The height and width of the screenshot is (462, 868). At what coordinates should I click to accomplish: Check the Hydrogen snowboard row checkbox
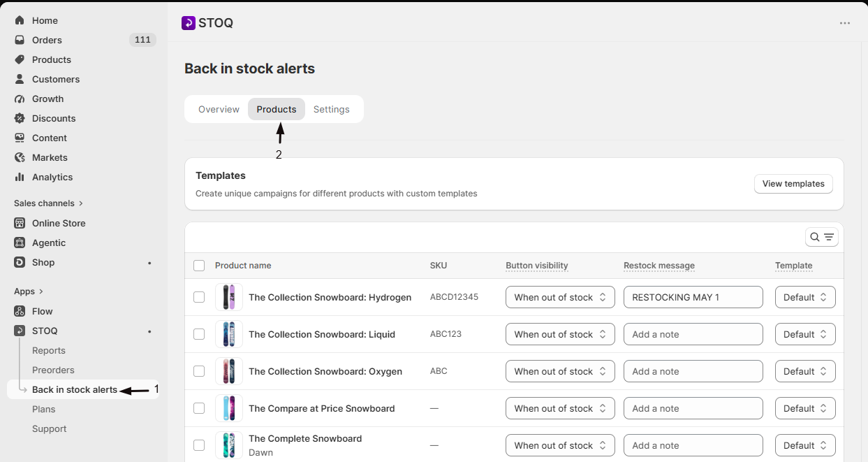pyautogui.click(x=199, y=297)
